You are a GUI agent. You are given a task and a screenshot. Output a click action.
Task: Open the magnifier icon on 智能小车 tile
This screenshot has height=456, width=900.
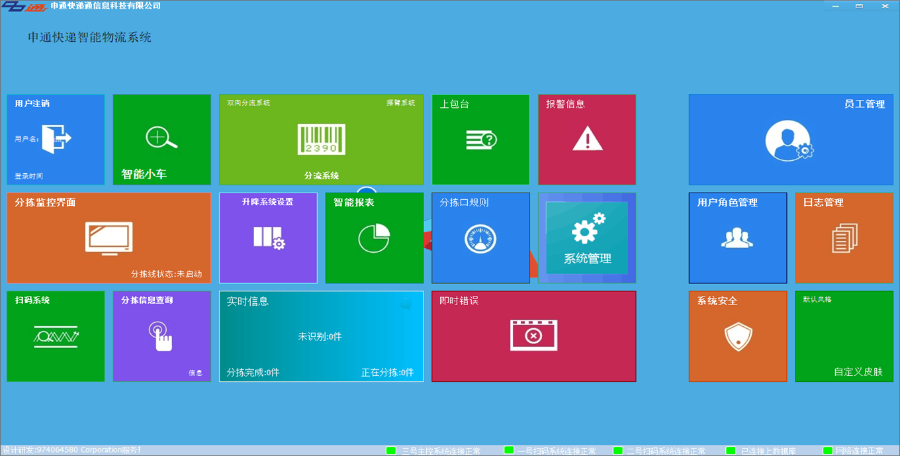161,138
